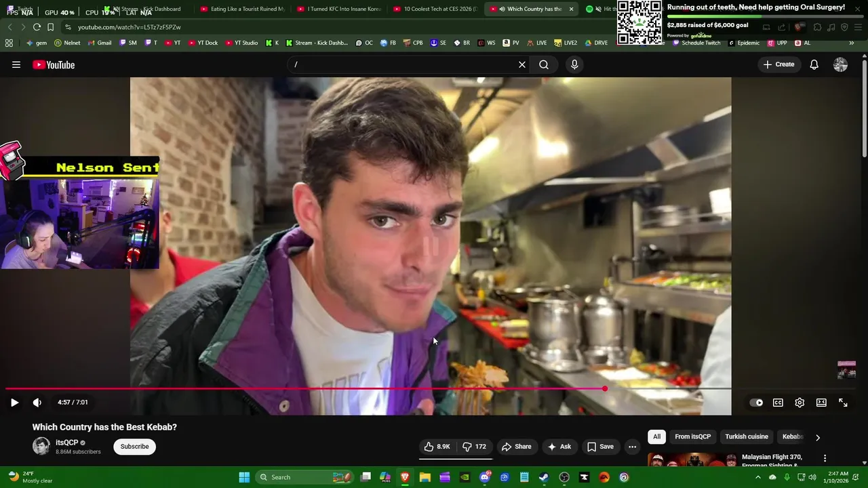868x488 pixels.
Task: Show more chips with the right chevron
Action: (x=817, y=437)
